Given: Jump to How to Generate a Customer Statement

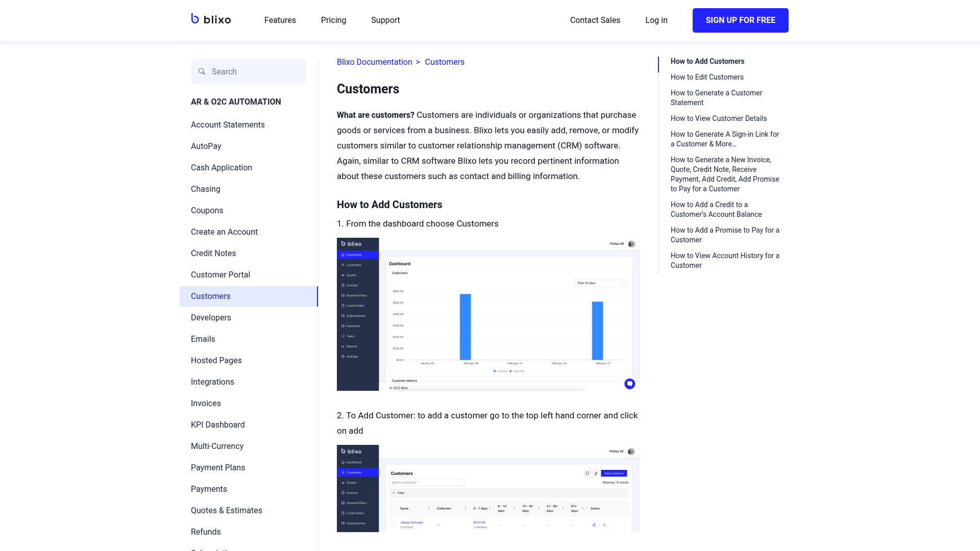Looking at the screenshot, I should 716,97.
